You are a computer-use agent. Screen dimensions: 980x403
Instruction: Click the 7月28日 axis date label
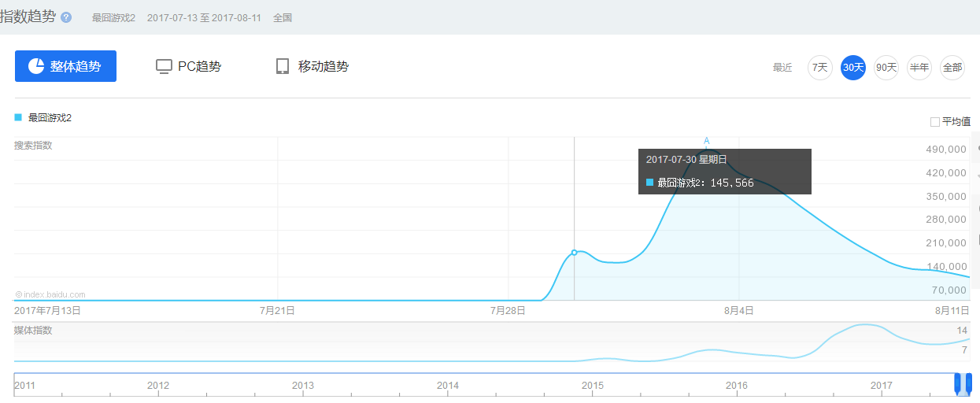(508, 310)
